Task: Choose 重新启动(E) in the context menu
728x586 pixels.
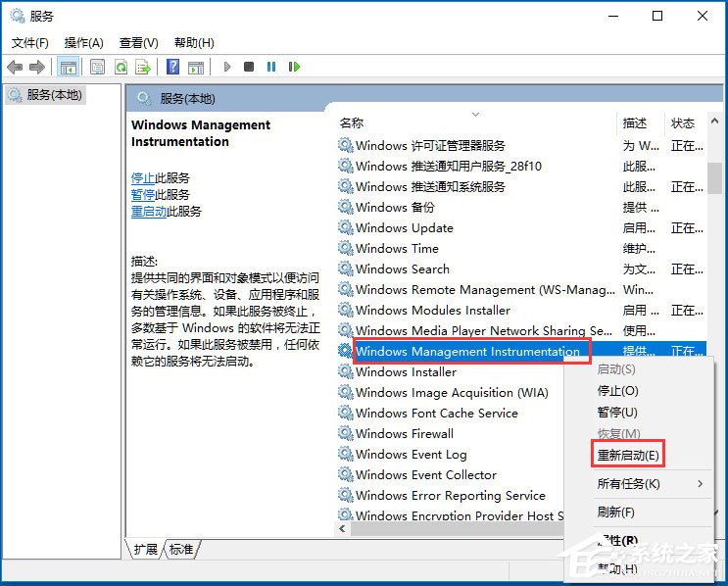Action: 628,455
